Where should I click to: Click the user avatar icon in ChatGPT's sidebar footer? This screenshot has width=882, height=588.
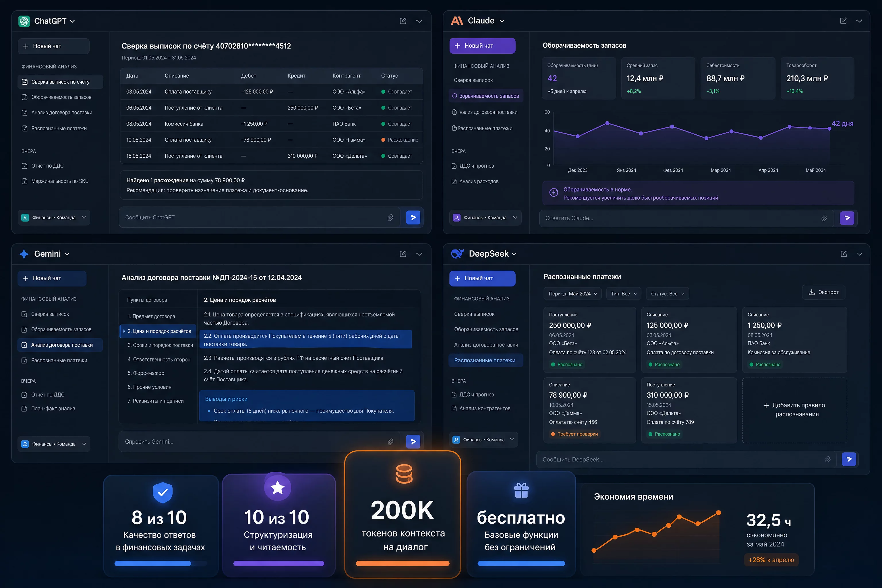tap(25, 218)
